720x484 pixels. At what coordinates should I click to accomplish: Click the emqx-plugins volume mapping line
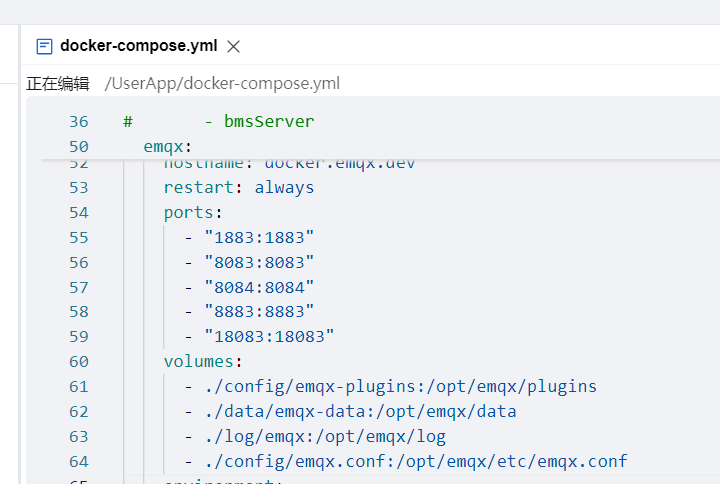(400, 386)
